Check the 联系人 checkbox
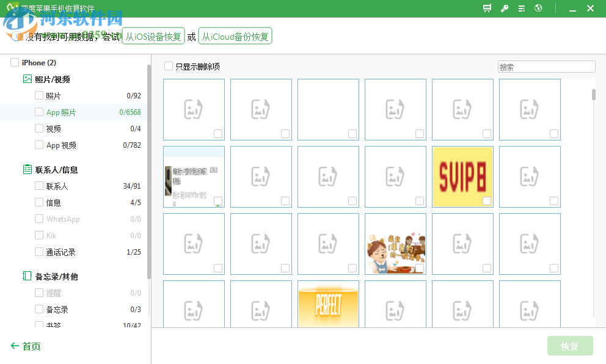Viewport: 606px width, 364px height. click(x=39, y=186)
